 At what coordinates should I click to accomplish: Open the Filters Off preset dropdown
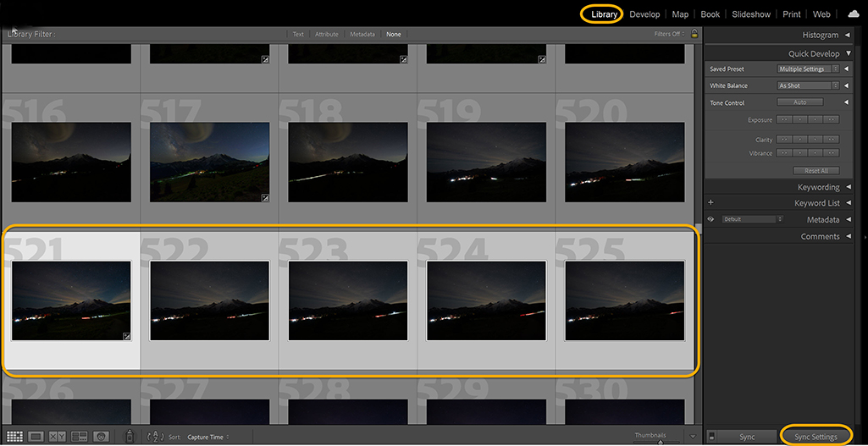[669, 35]
